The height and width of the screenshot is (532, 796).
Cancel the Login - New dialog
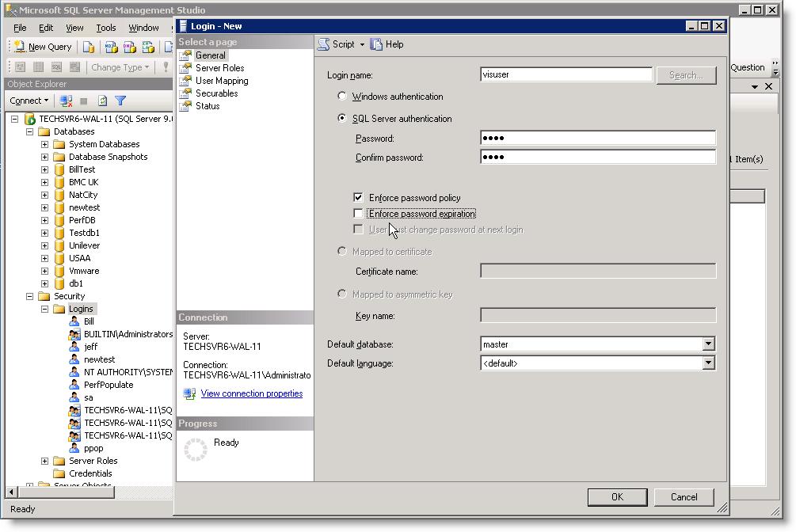(x=684, y=497)
